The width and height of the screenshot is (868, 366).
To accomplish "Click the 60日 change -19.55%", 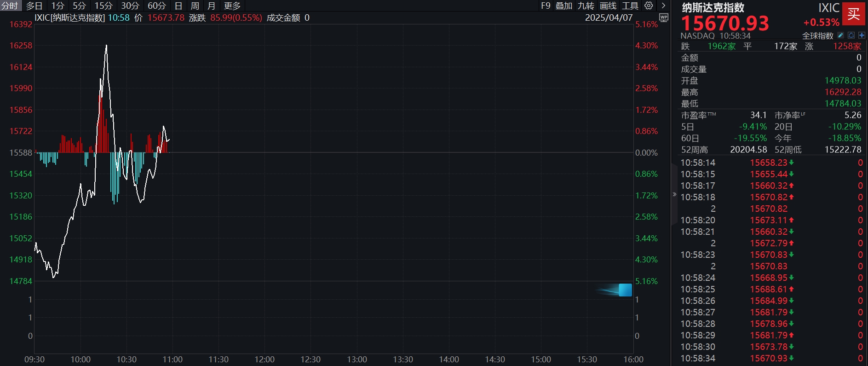I will 750,138.
